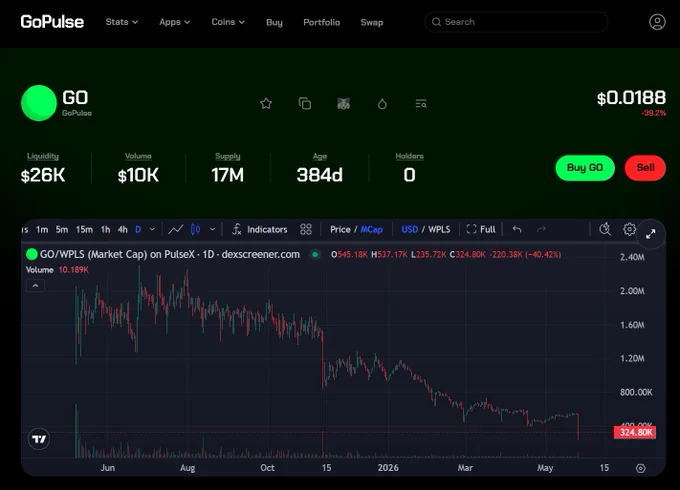The height and width of the screenshot is (490, 680).
Task: Expand the Coins menu
Action: 228,22
